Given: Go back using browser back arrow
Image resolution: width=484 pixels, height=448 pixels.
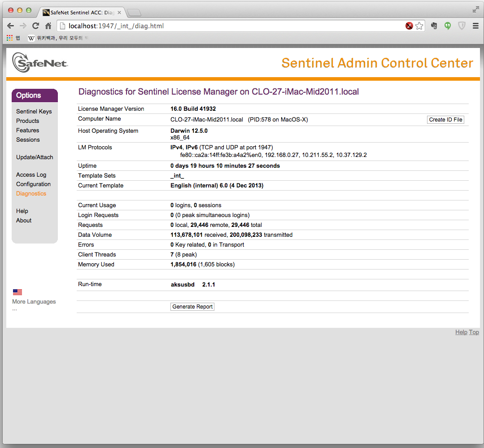Looking at the screenshot, I should click(x=10, y=26).
